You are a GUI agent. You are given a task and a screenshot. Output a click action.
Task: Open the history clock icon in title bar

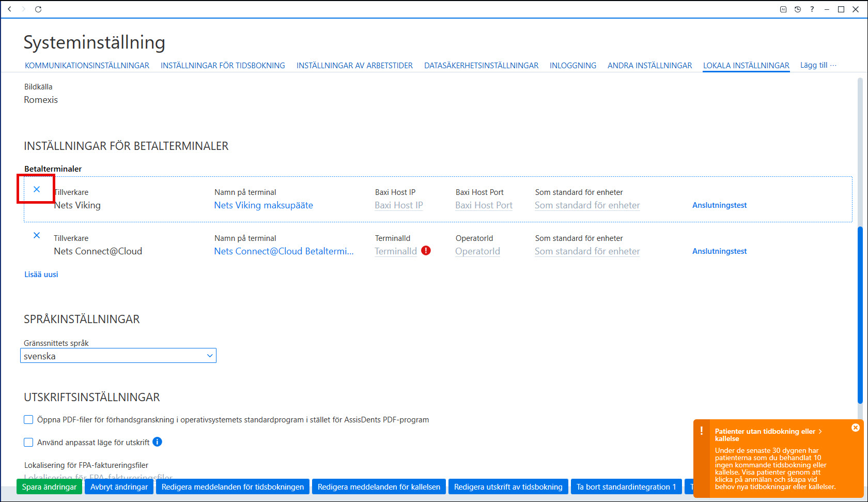[x=798, y=9]
